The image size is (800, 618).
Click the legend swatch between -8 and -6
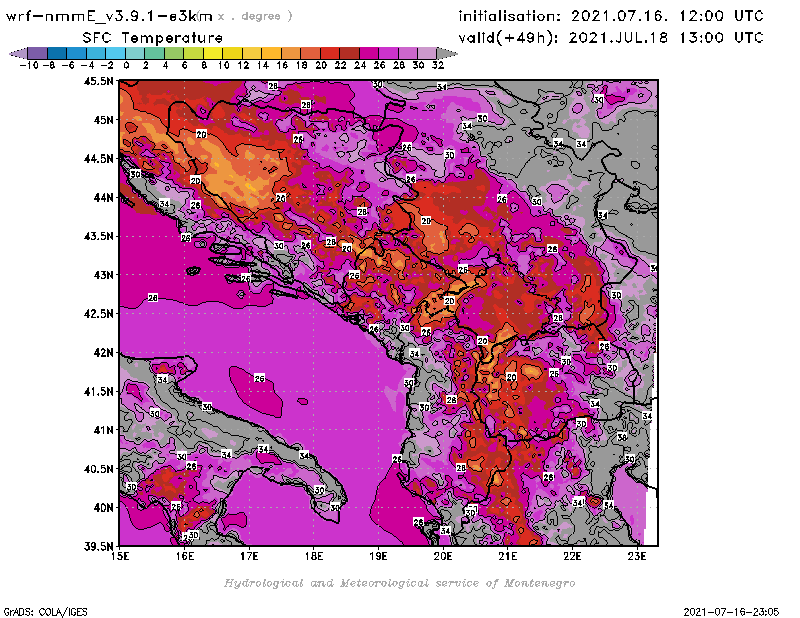[x=57, y=53]
